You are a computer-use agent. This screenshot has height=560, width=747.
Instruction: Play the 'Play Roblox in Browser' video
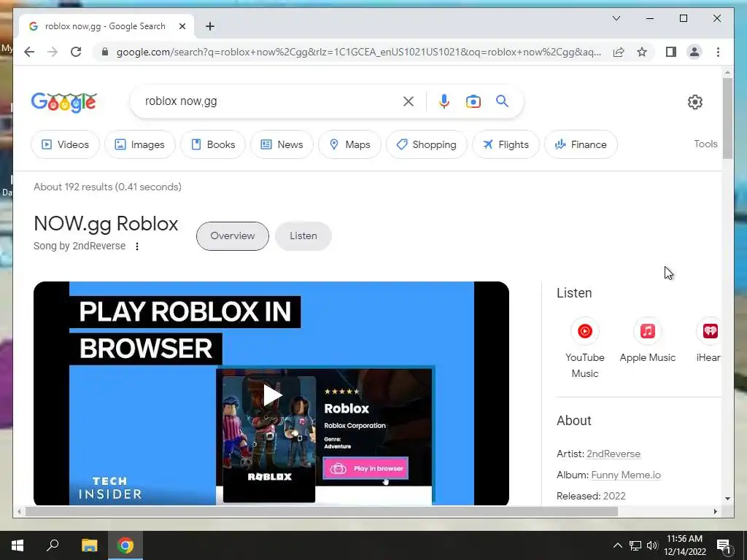tap(271, 394)
